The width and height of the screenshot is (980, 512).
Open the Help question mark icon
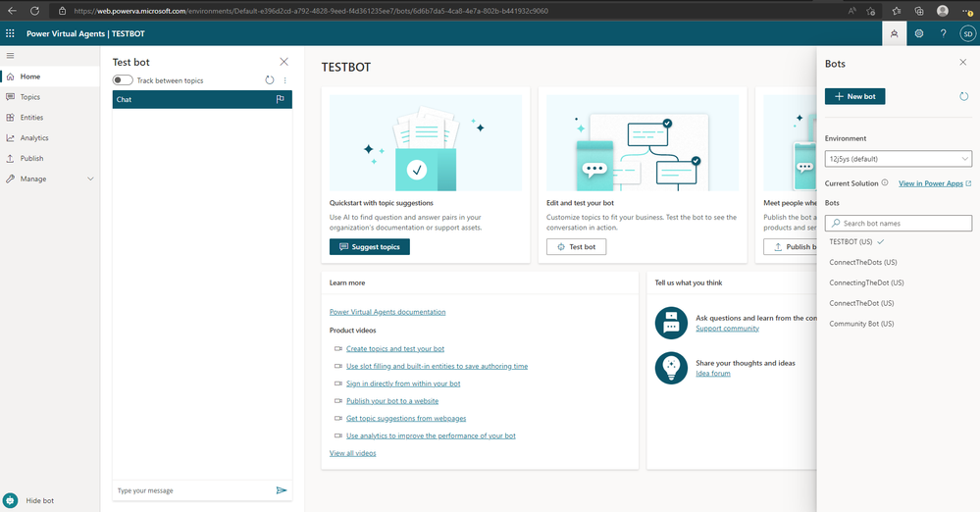[943, 33]
